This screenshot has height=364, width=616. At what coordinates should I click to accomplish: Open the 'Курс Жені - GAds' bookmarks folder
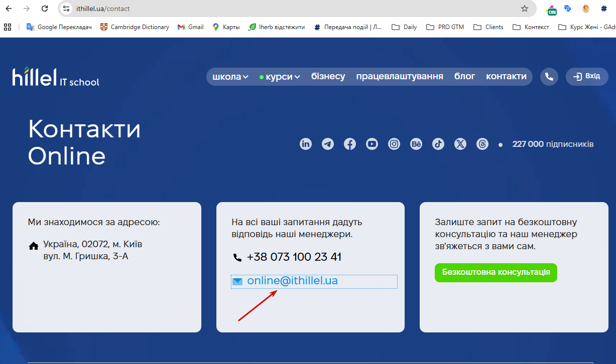(586, 27)
